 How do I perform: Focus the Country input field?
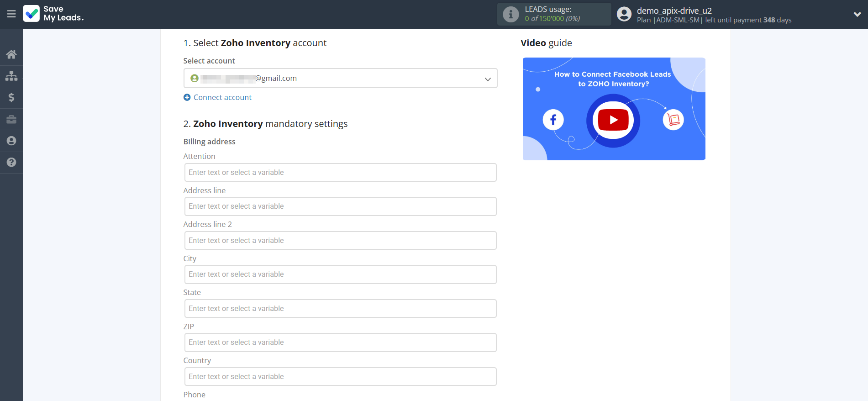(340, 377)
